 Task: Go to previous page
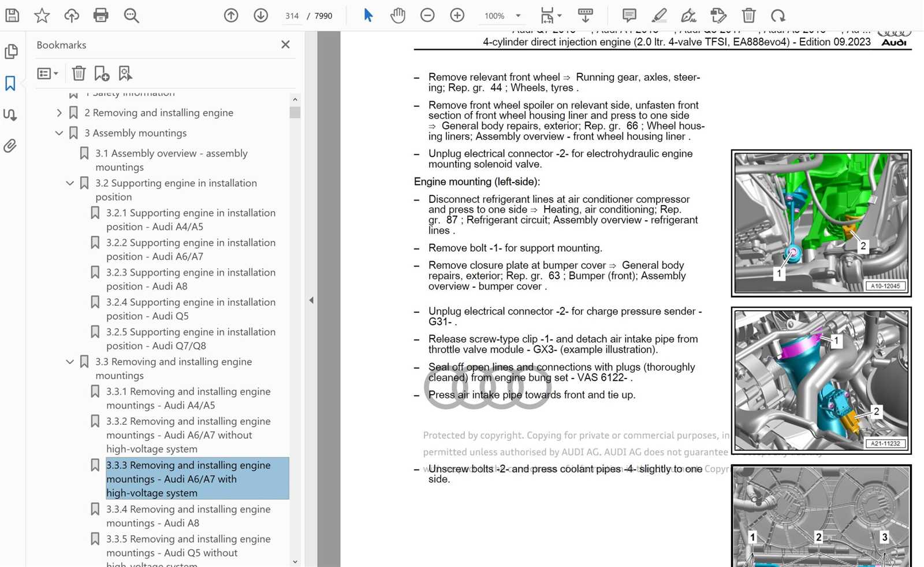point(231,16)
